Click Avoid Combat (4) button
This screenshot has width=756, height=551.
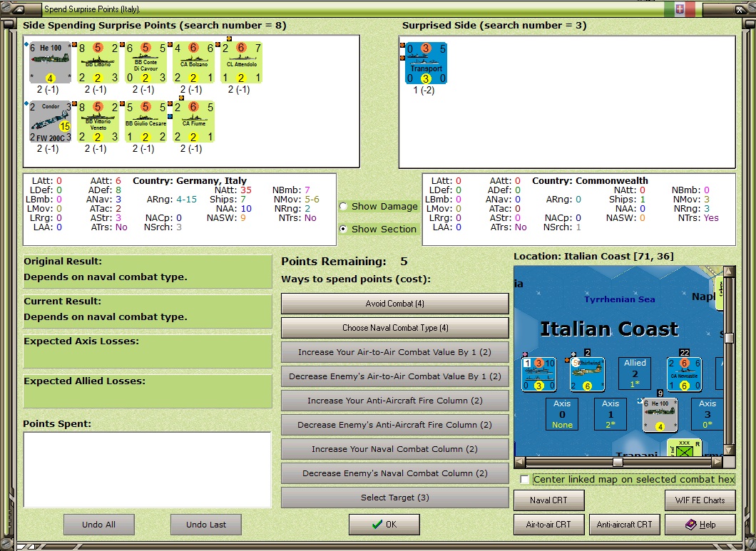click(x=395, y=304)
